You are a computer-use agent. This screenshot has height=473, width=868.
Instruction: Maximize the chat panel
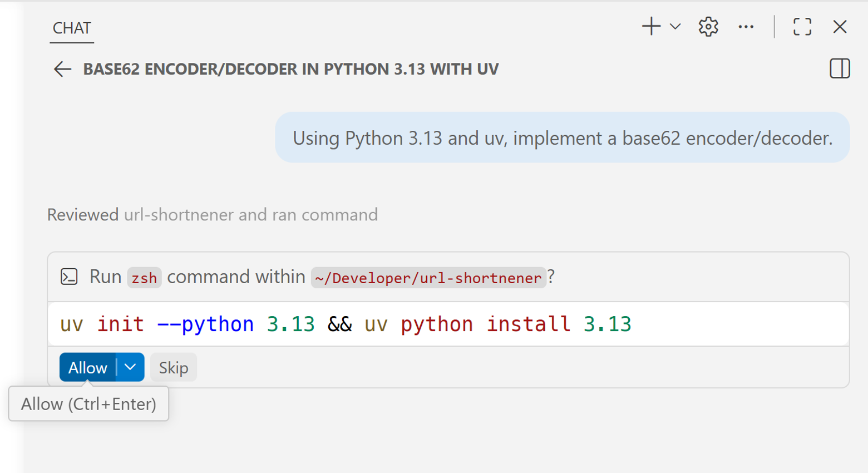(801, 26)
